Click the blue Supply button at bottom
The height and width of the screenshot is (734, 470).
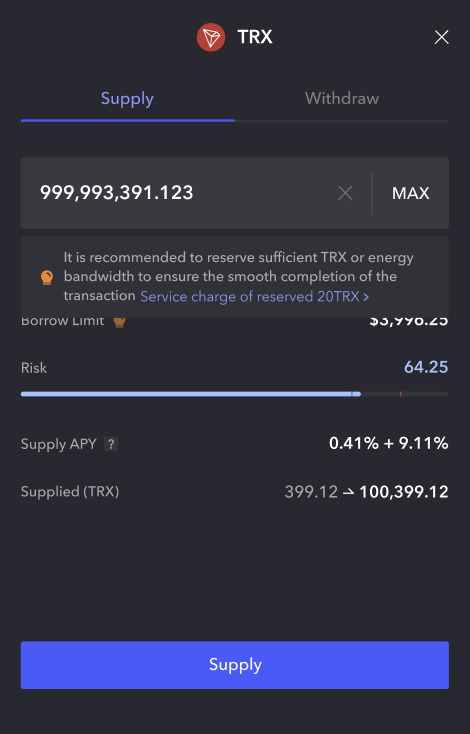[x=235, y=665]
